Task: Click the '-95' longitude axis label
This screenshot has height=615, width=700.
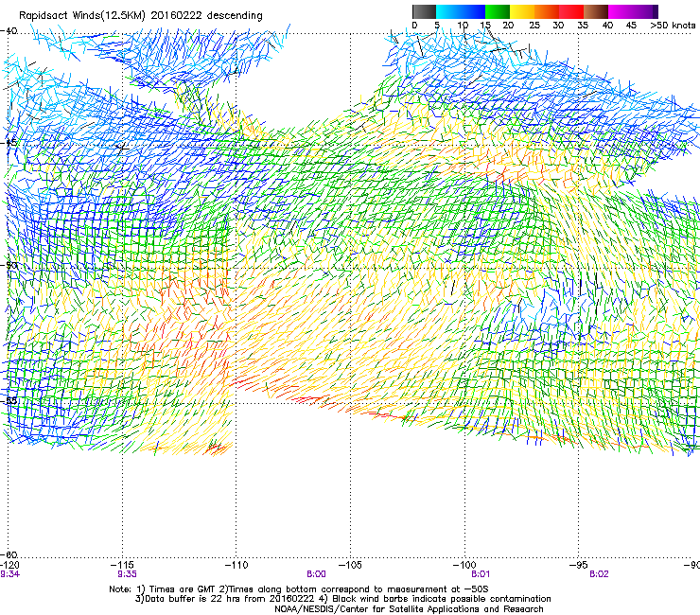Action: (579, 566)
